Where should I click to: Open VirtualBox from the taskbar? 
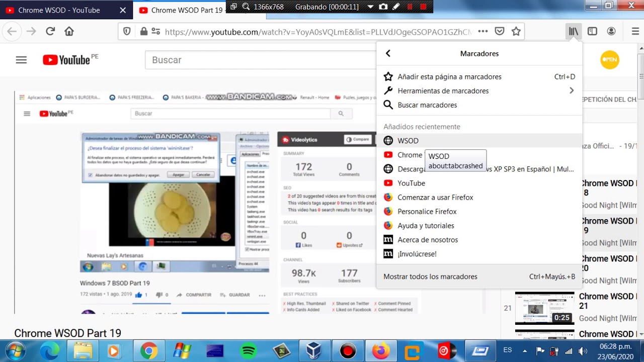[x=314, y=350]
